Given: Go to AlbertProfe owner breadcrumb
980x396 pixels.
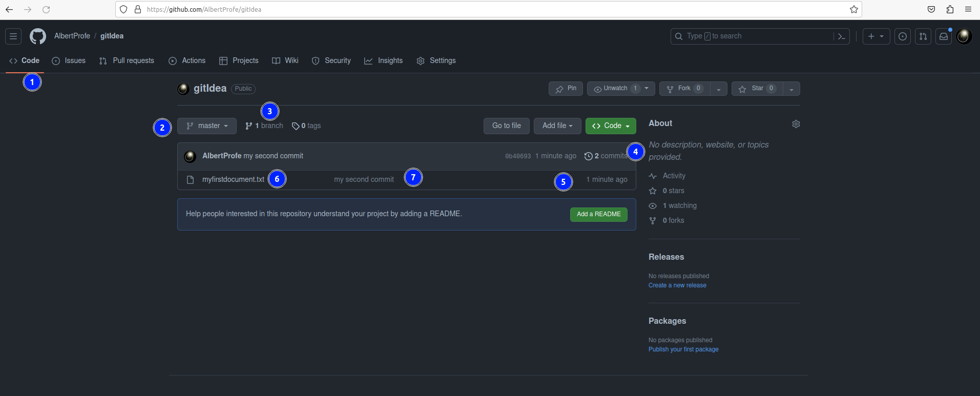Looking at the screenshot, I should [x=72, y=36].
